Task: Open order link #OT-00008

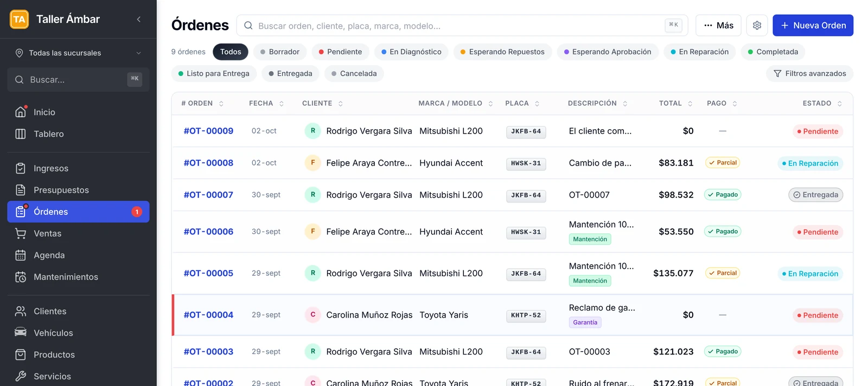Action: pos(208,163)
